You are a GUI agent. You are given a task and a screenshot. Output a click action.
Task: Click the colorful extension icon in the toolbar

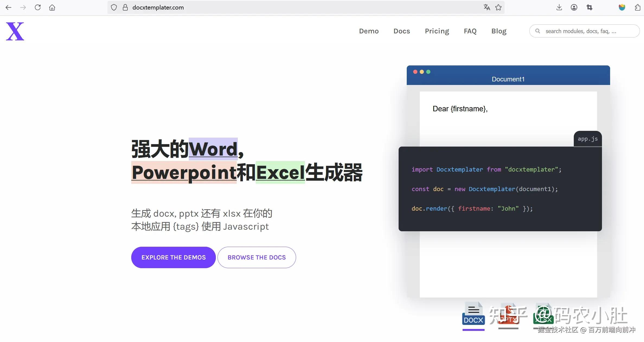click(622, 7)
